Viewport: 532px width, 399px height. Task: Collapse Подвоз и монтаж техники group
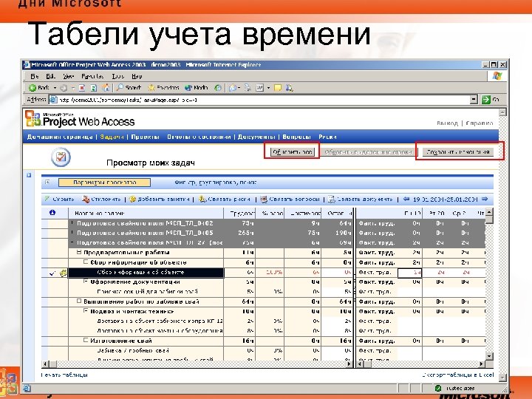tap(86, 311)
